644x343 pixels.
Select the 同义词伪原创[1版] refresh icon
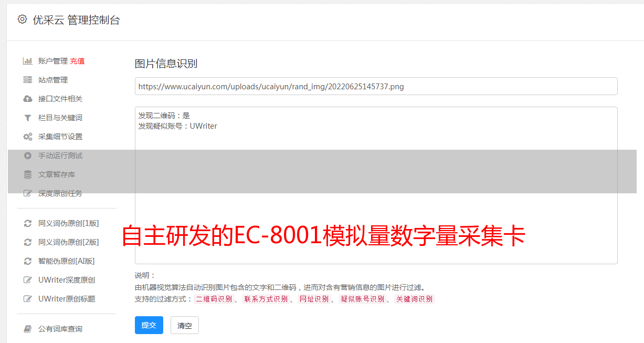coord(28,223)
